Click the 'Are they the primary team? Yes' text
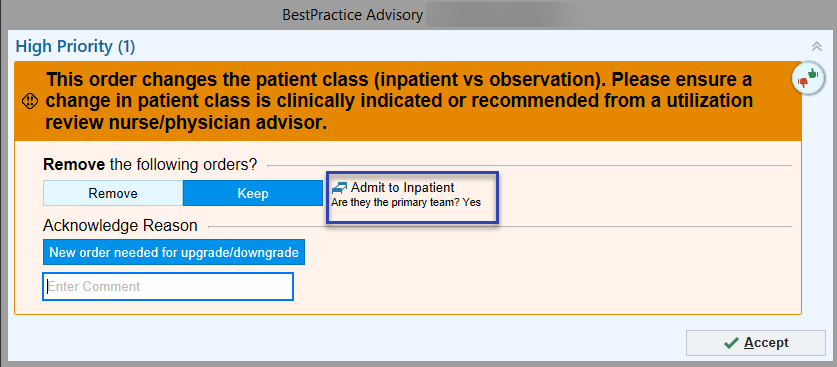The height and width of the screenshot is (367, 837). coord(406,203)
